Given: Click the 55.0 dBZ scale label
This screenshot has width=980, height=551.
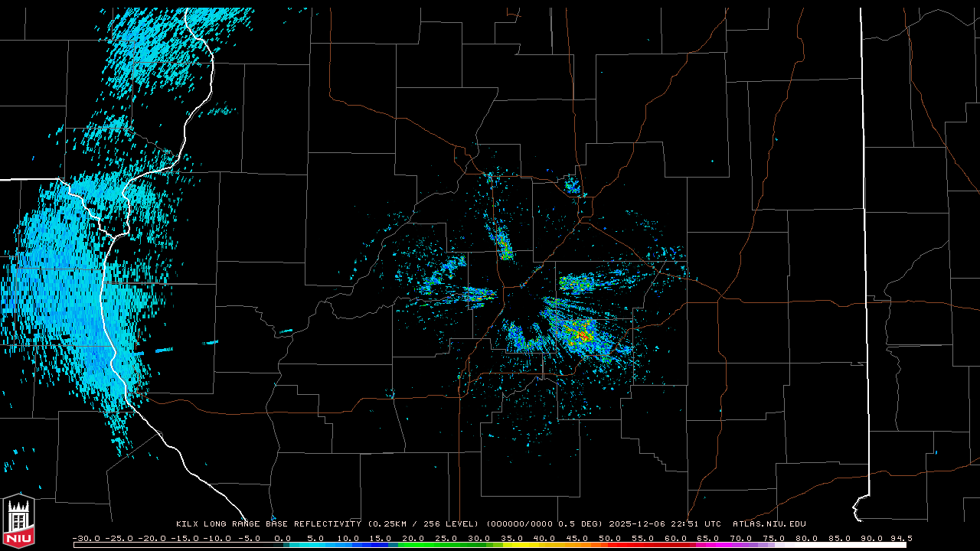Looking at the screenshot, I should click(643, 538).
